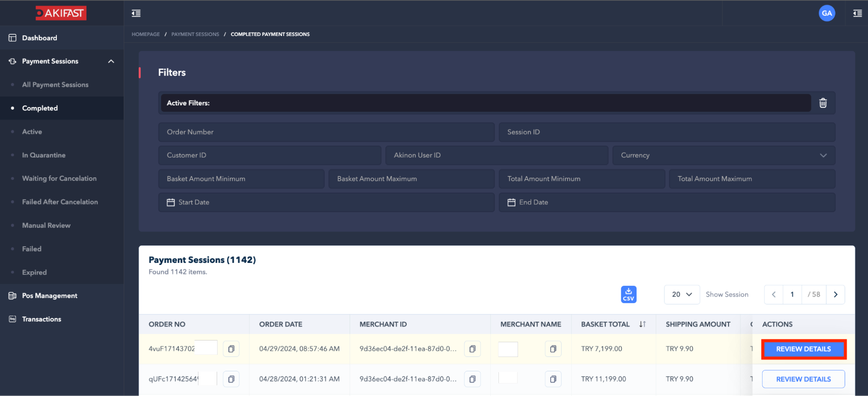Open the right panel toggle icon

pyautogui.click(x=857, y=13)
